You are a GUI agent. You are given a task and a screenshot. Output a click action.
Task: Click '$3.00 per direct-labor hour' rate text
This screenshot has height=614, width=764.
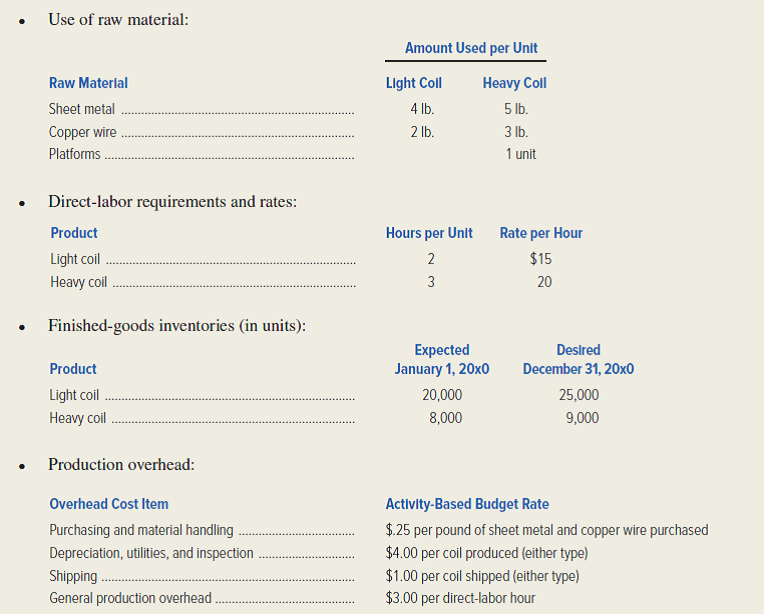460,598
